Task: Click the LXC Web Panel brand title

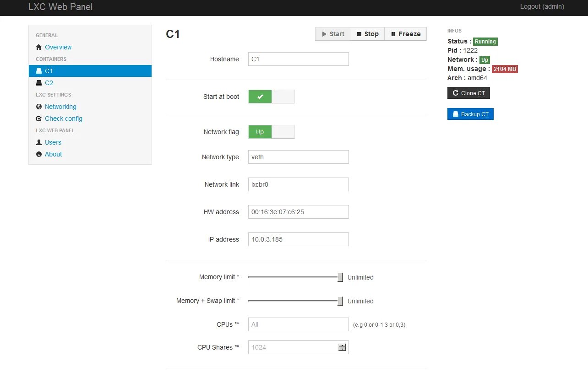Action: tap(60, 7)
